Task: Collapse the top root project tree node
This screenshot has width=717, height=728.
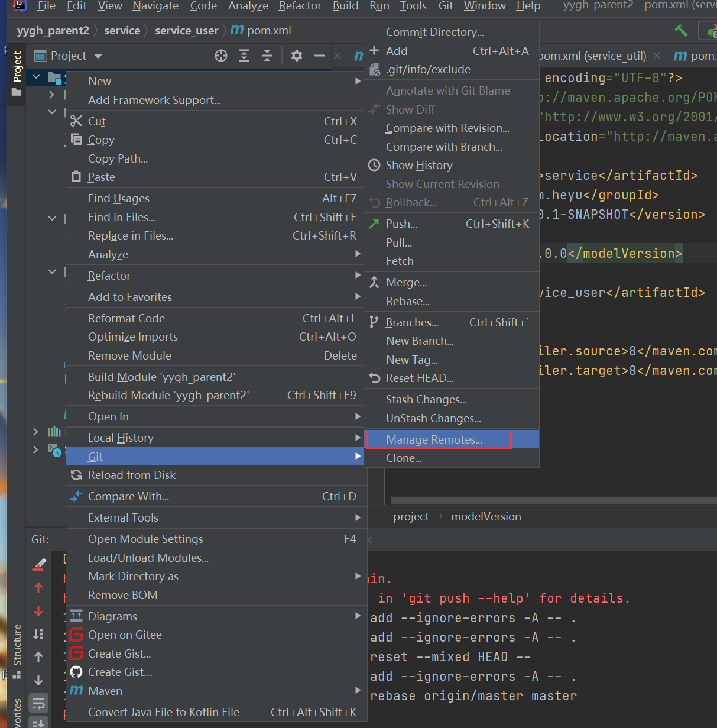Action: [x=36, y=77]
